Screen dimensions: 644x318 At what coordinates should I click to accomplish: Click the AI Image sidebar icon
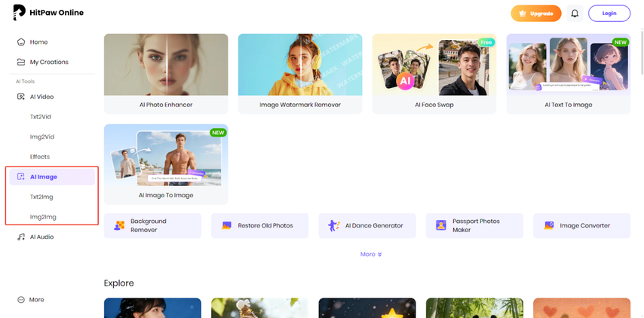(x=21, y=177)
